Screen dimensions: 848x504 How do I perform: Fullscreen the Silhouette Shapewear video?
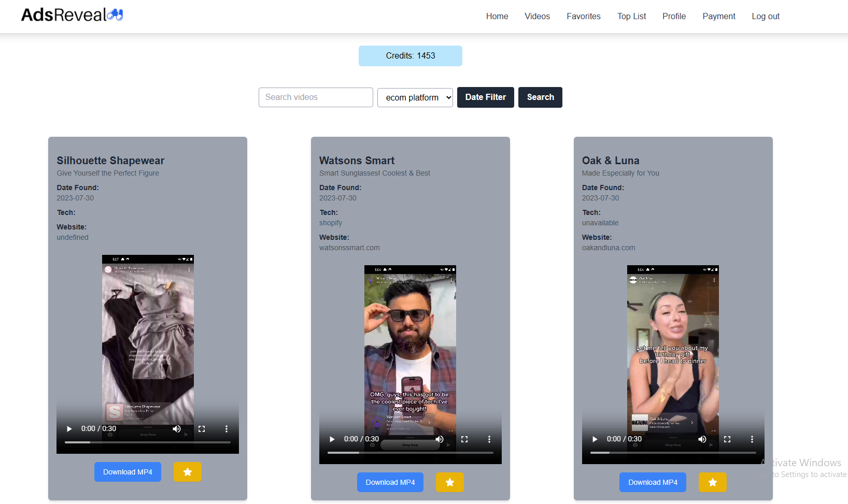(202, 429)
